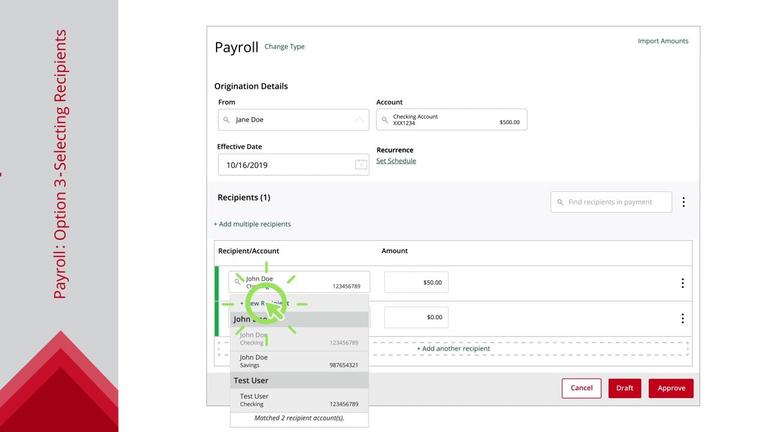
Task: Click the magnifier icon in From field
Action: point(226,120)
